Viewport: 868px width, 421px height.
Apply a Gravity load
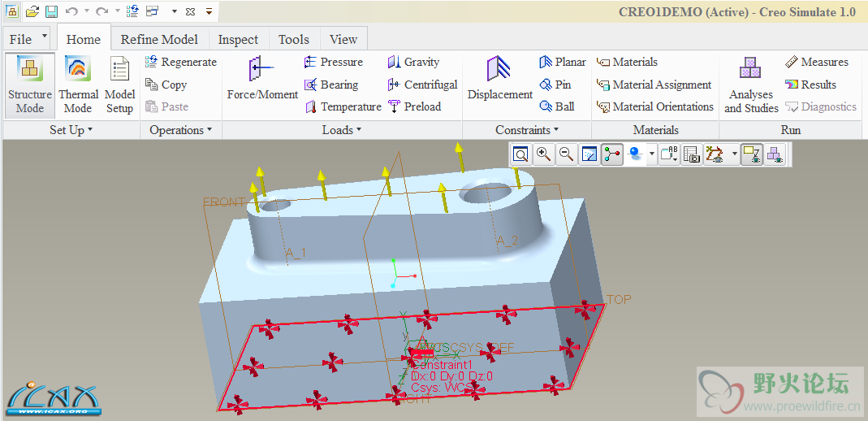point(413,62)
